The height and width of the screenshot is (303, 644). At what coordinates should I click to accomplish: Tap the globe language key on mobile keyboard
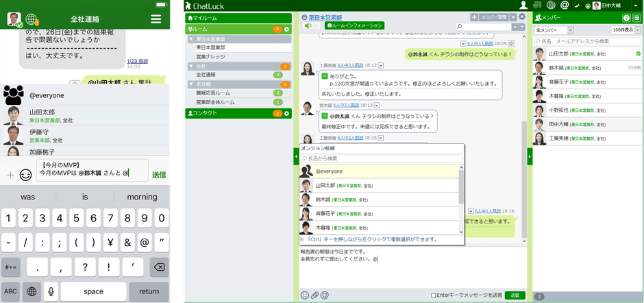32,291
